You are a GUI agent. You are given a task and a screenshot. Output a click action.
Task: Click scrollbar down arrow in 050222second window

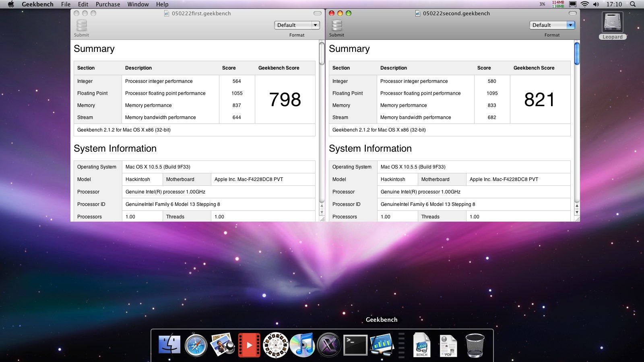pyautogui.click(x=577, y=212)
